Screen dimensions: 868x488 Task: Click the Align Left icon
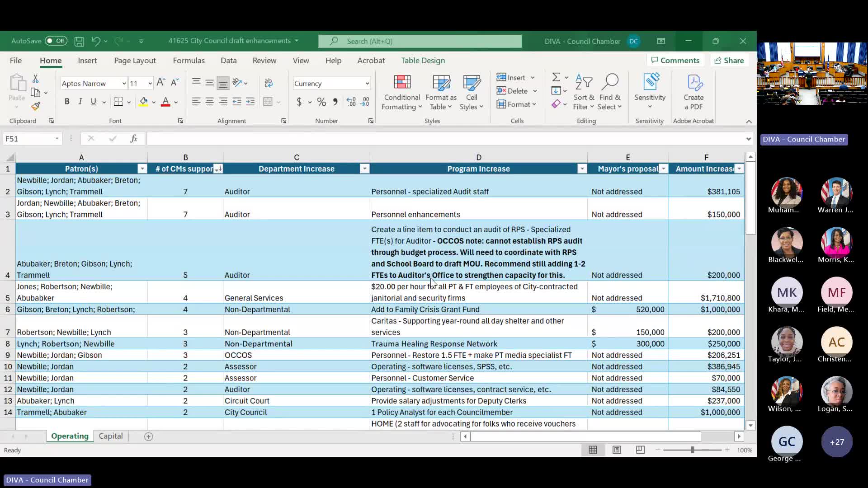point(196,102)
